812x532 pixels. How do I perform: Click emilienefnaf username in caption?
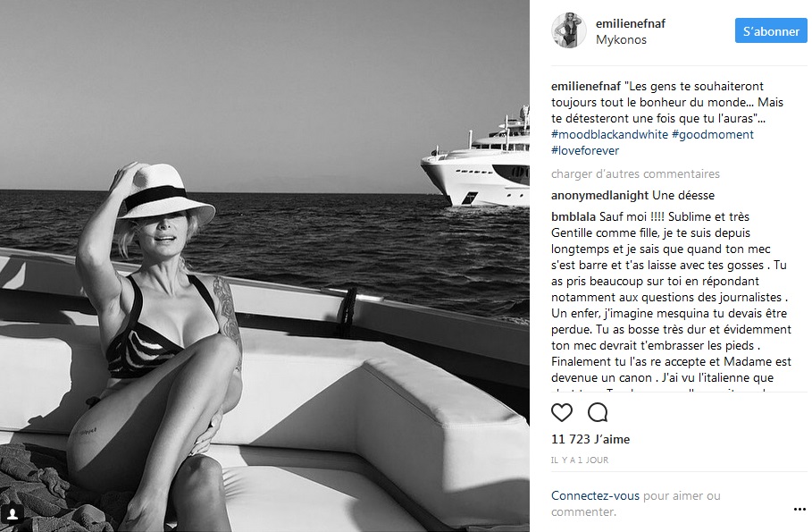(586, 86)
